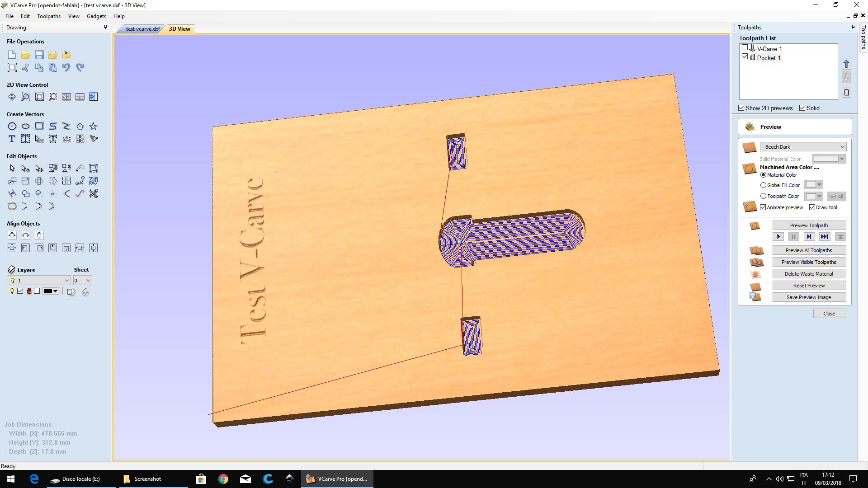This screenshot has width=868, height=488.
Task: Click the Preview Toolpath button
Action: 809,225
